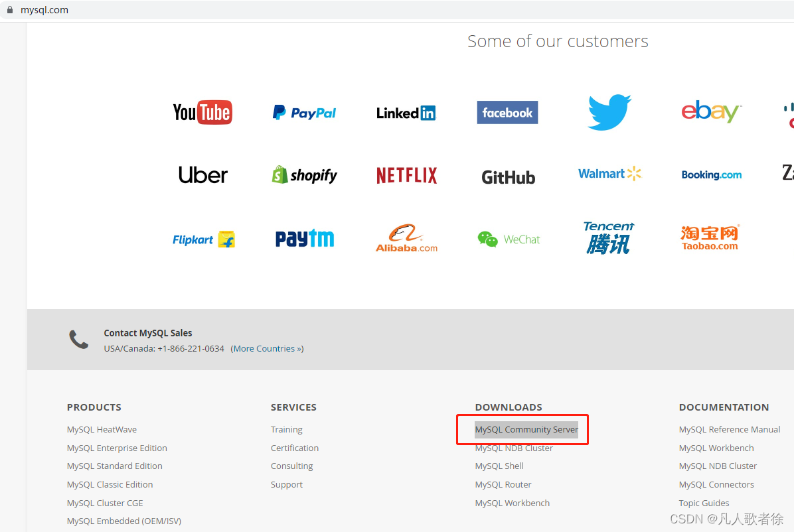Viewport: 794px width, 532px height.
Task: Click the DOWNLOADS footer heading
Action: [509, 407]
